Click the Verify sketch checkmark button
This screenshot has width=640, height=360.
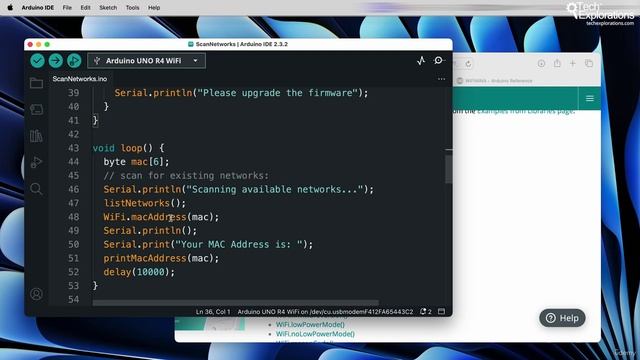[37, 61]
